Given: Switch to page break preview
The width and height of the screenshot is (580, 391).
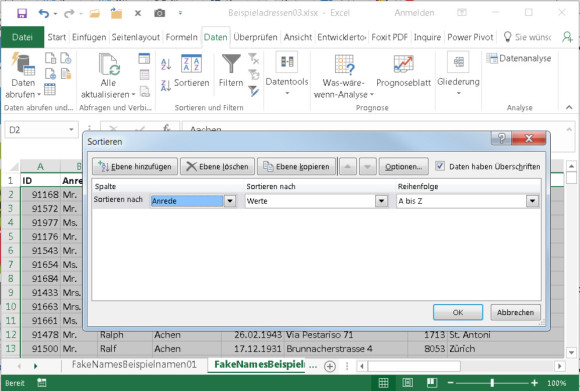Looking at the screenshot, I should pos(431,383).
